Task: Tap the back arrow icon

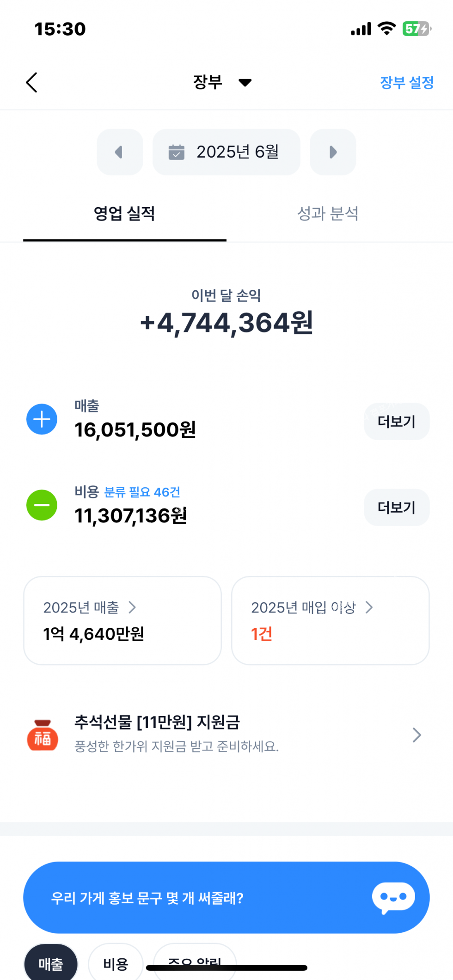Action: tap(31, 83)
